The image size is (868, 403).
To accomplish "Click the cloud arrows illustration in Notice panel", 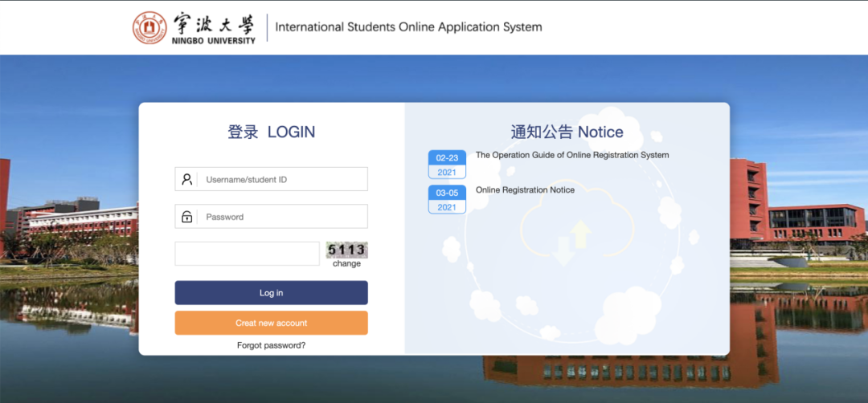I will (567, 241).
